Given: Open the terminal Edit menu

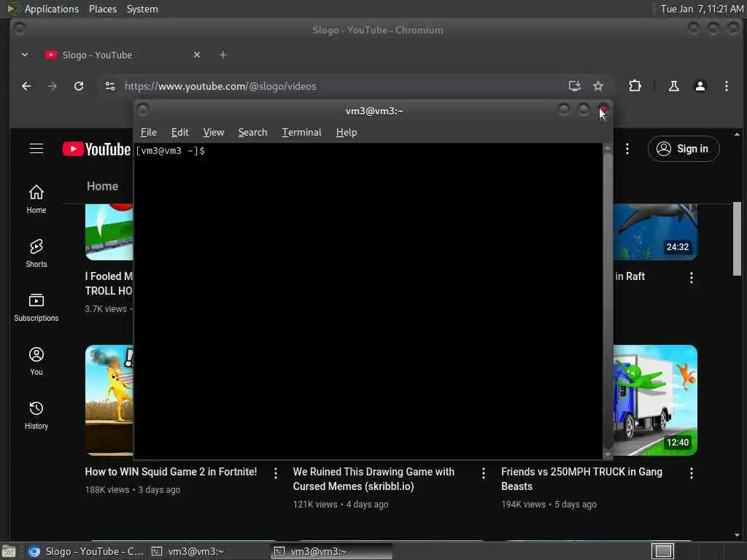Looking at the screenshot, I should (x=179, y=133).
